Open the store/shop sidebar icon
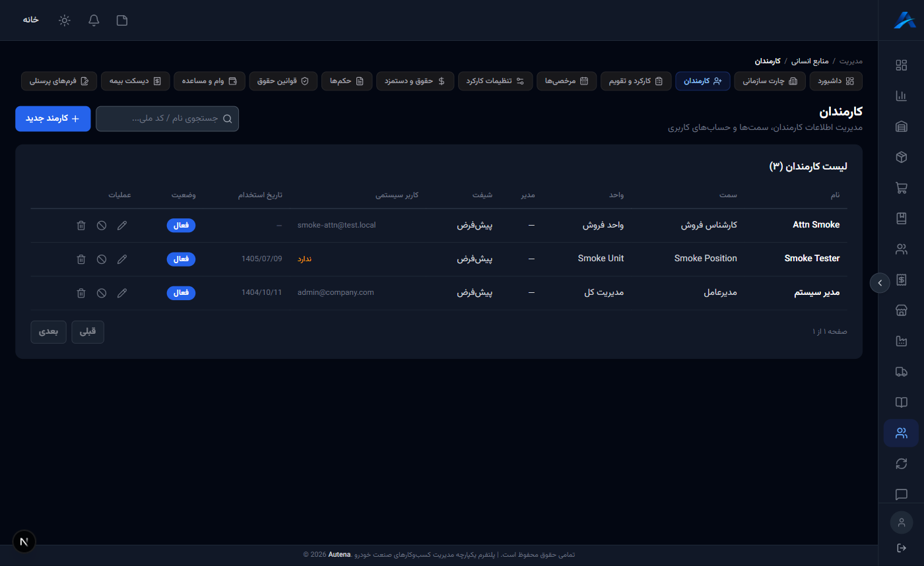Viewport: 924px width, 566px height. pos(901,311)
